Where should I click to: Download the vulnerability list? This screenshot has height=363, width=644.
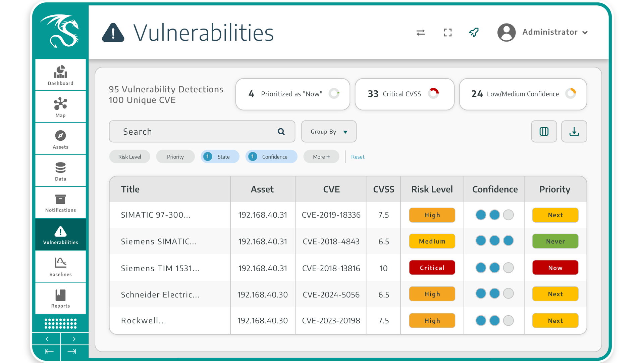574,131
